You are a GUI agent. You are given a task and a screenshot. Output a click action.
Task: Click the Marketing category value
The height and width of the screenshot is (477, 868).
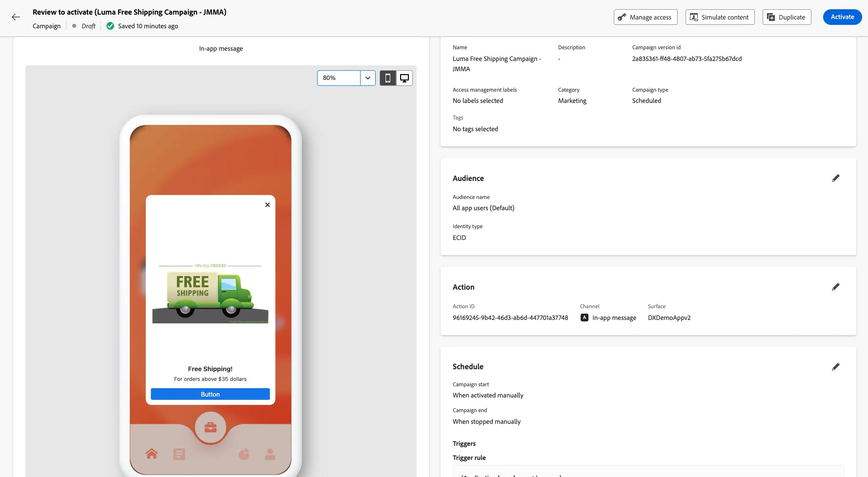[x=572, y=100]
